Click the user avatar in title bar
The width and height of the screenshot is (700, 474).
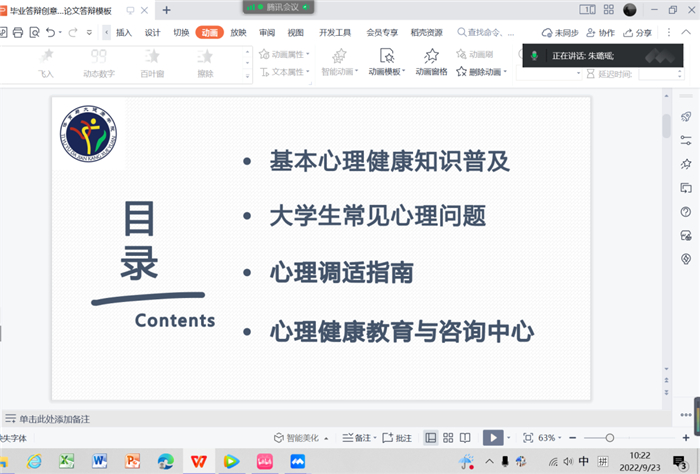pos(629,10)
